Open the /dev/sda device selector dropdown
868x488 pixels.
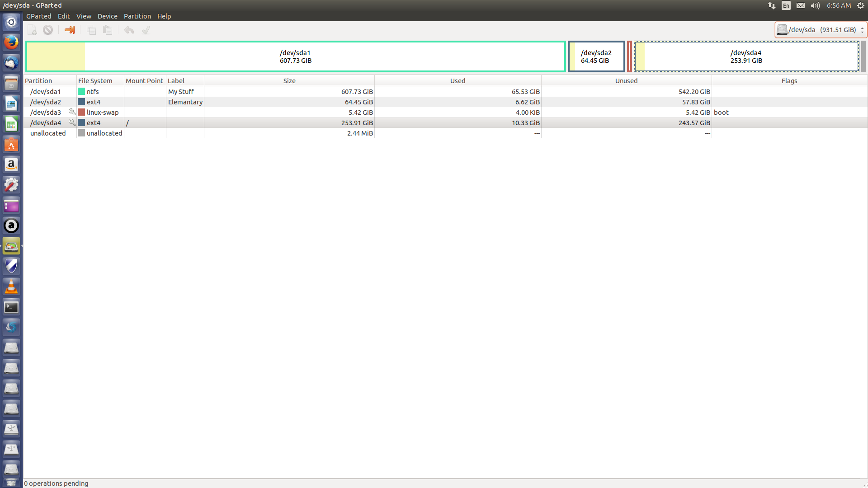821,30
